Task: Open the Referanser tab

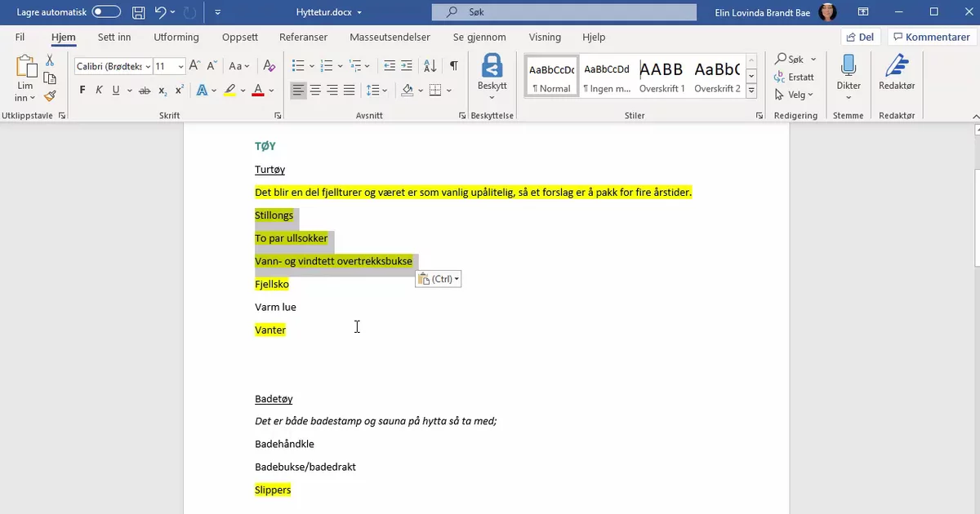Action: [304, 38]
